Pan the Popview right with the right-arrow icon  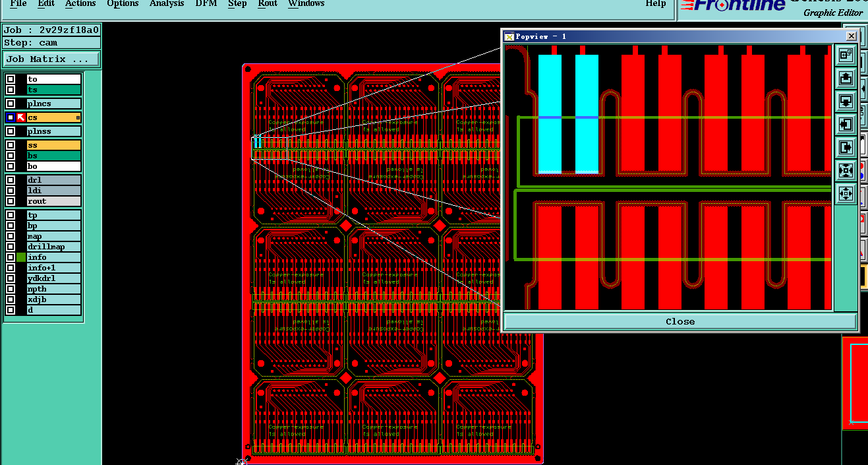(846, 146)
